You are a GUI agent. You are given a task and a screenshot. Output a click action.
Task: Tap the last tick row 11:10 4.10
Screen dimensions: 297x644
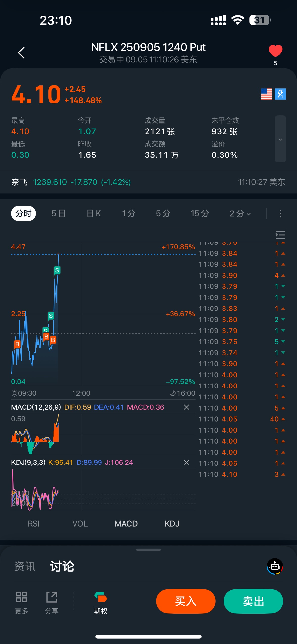pyautogui.click(x=242, y=474)
